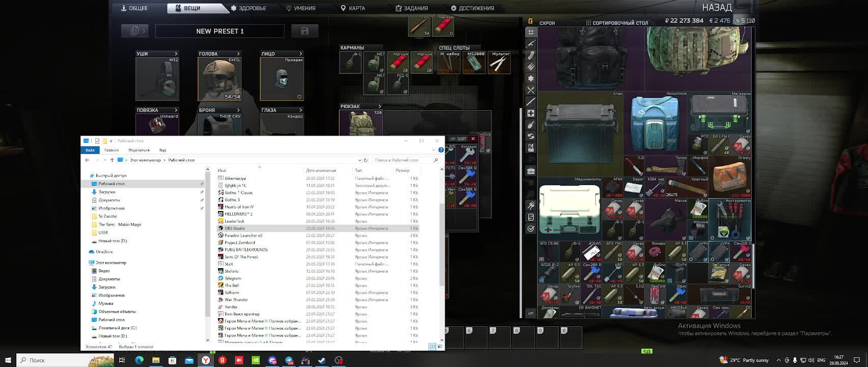Select the OBS Studio file row
The height and width of the screenshot is (367, 868).
318,228
